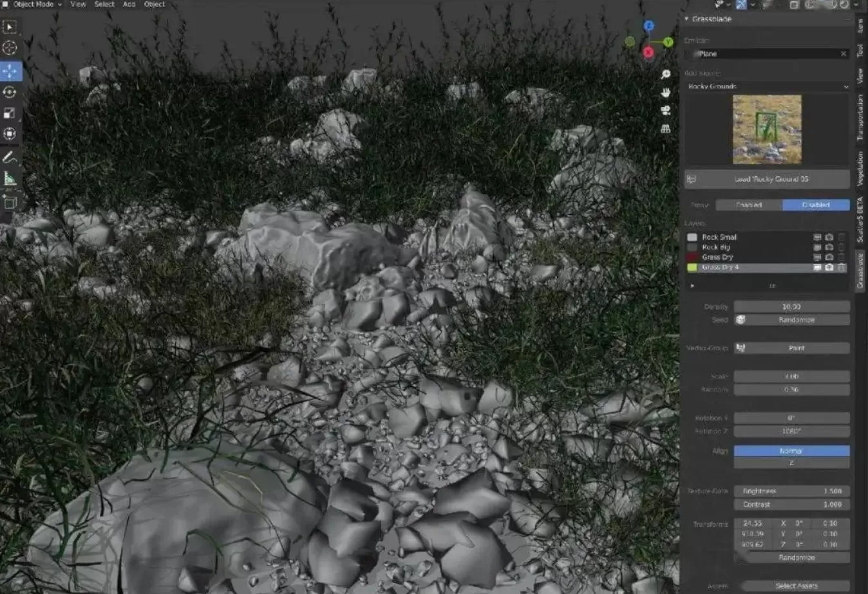Viewport: 868px width, 594px height.
Task: Select the Measure tool
Action: click(x=10, y=178)
